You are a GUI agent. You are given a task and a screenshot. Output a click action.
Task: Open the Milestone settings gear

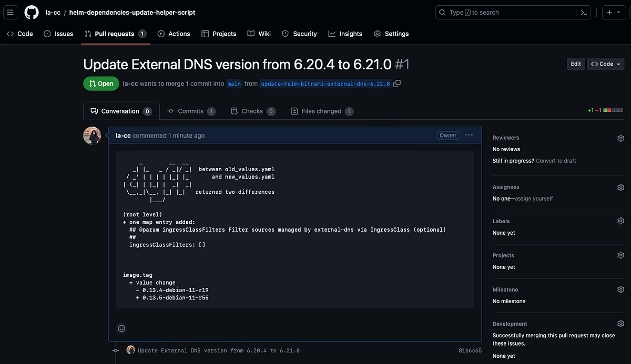pos(620,289)
